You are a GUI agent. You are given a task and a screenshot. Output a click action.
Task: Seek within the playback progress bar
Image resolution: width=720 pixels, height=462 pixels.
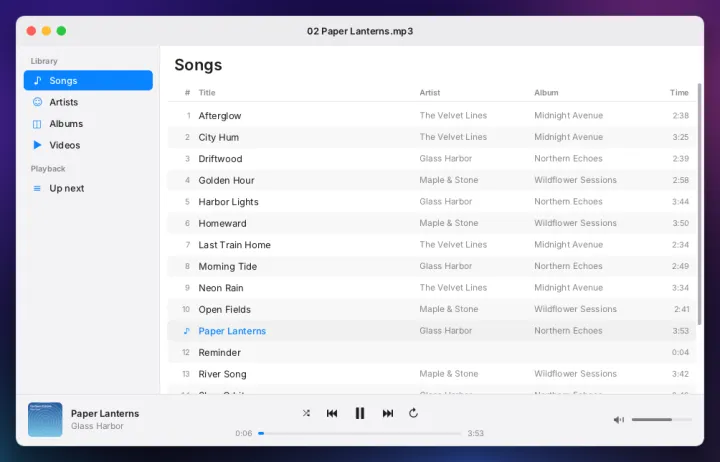tap(360, 433)
